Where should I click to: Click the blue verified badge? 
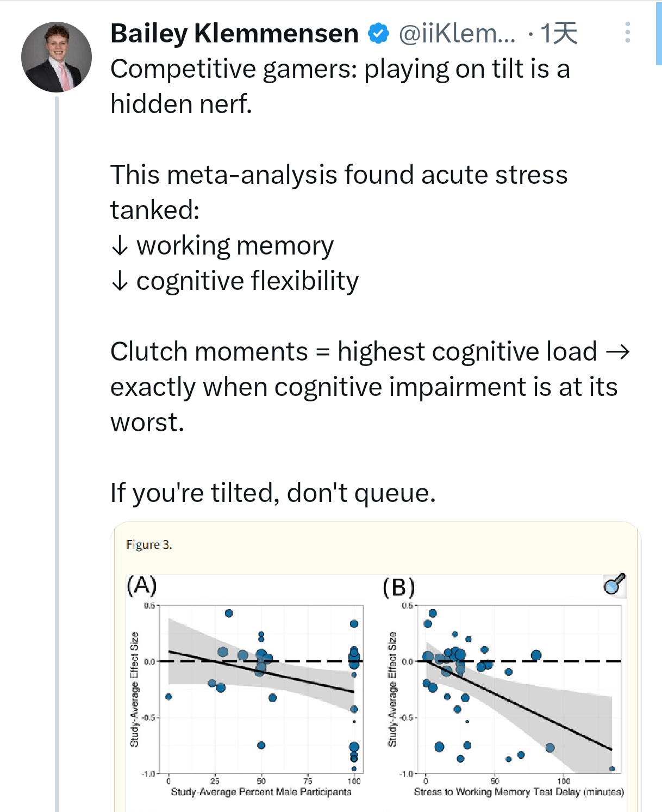tap(378, 34)
